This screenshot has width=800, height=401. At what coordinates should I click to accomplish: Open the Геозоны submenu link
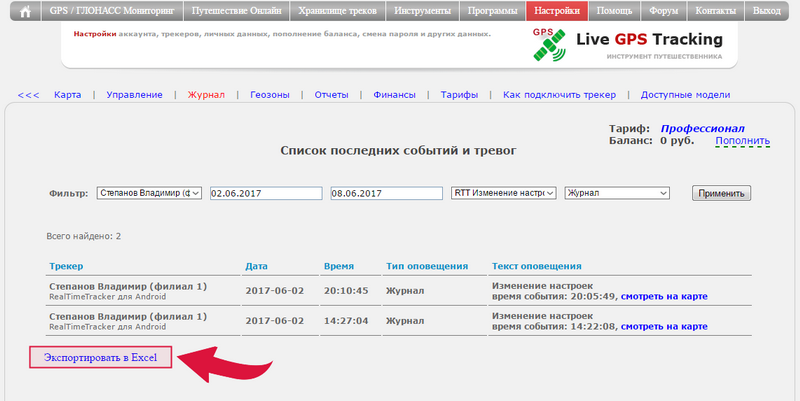(x=270, y=95)
